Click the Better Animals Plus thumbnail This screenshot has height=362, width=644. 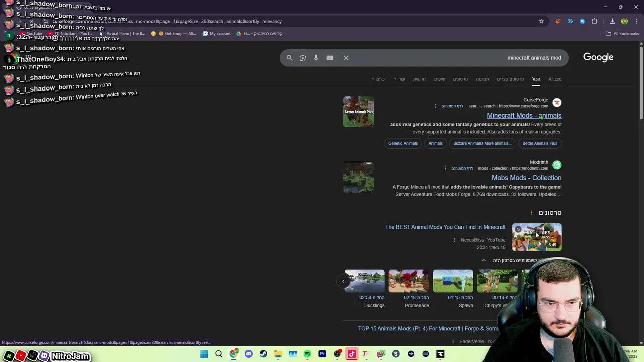click(358, 112)
